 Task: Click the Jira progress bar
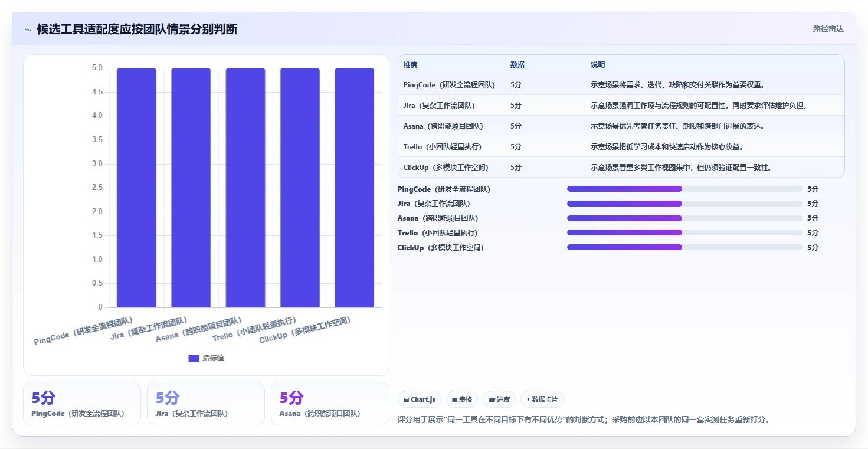coord(684,204)
